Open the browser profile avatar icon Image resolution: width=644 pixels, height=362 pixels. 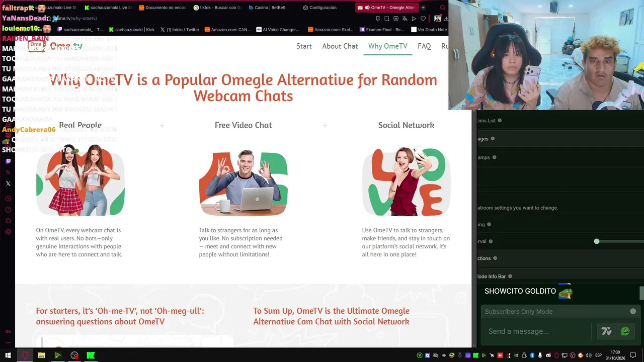[437, 19]
